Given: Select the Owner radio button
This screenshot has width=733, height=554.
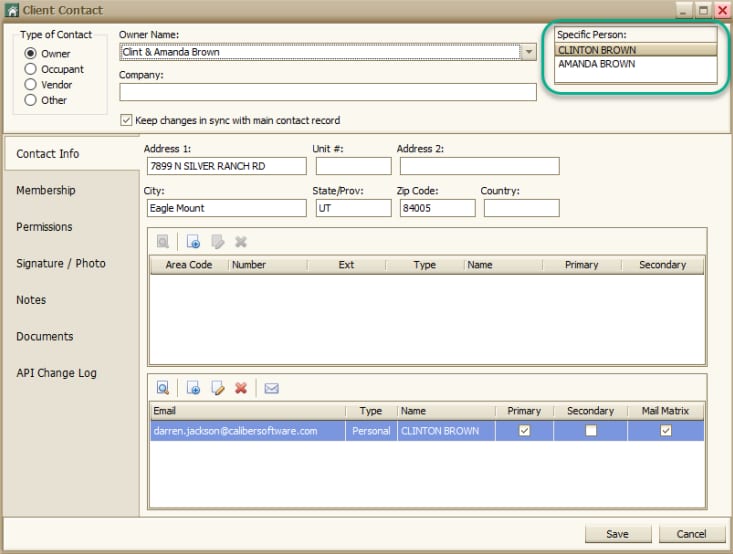Looking at the screenshot, I should click(30, 53).
